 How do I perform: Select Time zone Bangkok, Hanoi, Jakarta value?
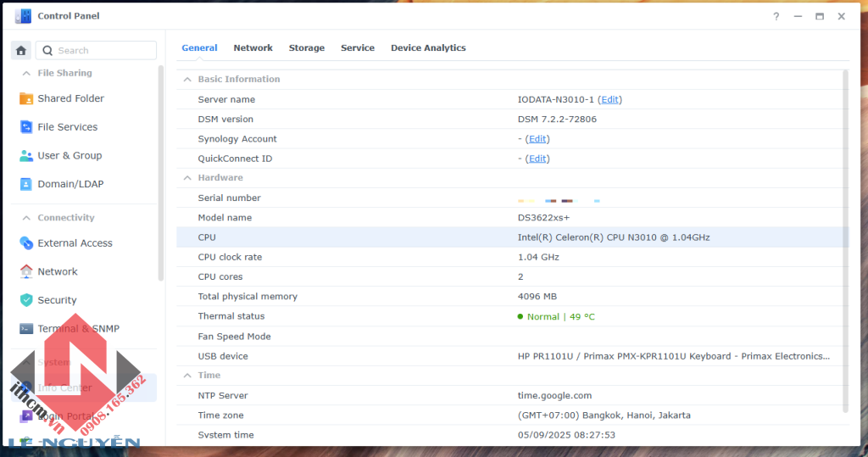[x=604, y=415]
